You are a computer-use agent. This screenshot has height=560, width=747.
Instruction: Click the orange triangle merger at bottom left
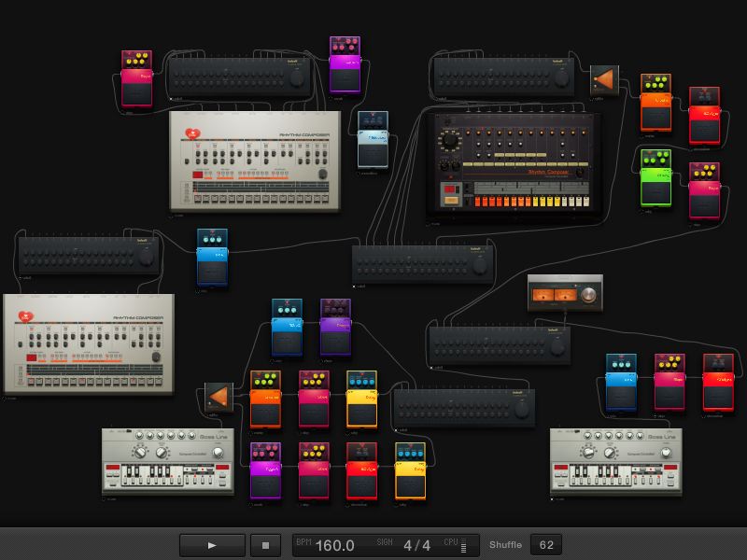(x=218, y=399)
